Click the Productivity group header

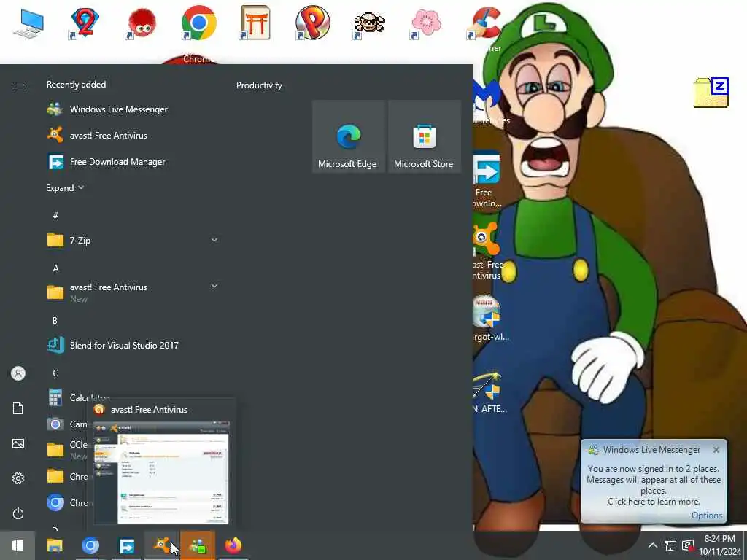(x=259, y=85)
